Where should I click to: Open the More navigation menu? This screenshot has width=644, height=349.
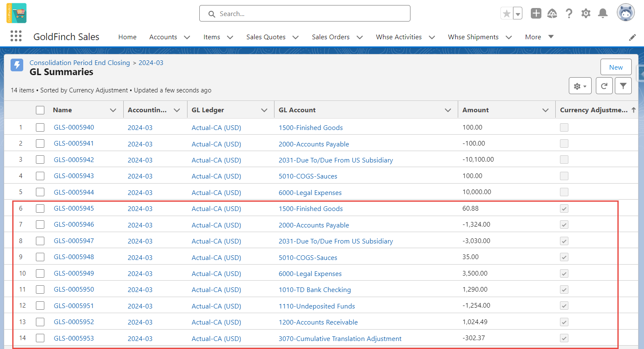(539, 37)
